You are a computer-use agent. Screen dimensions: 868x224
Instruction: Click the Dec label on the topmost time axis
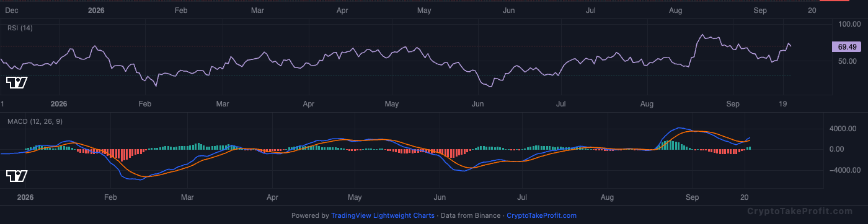point(11,11)
